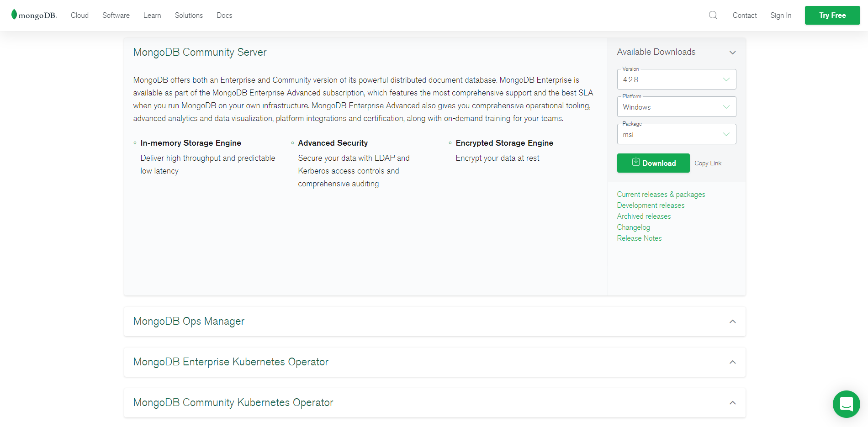
Task: Open the Release Notes link
Action: point(640,238)
